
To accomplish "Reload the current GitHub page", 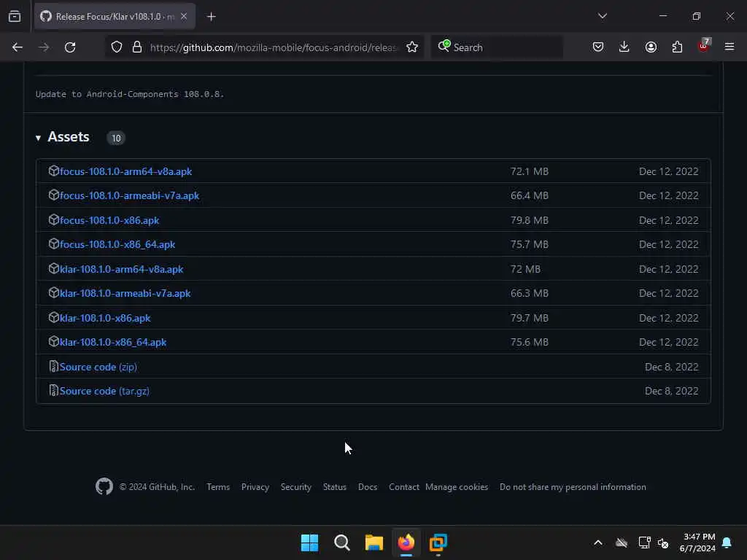I will (x=70, y=47).
